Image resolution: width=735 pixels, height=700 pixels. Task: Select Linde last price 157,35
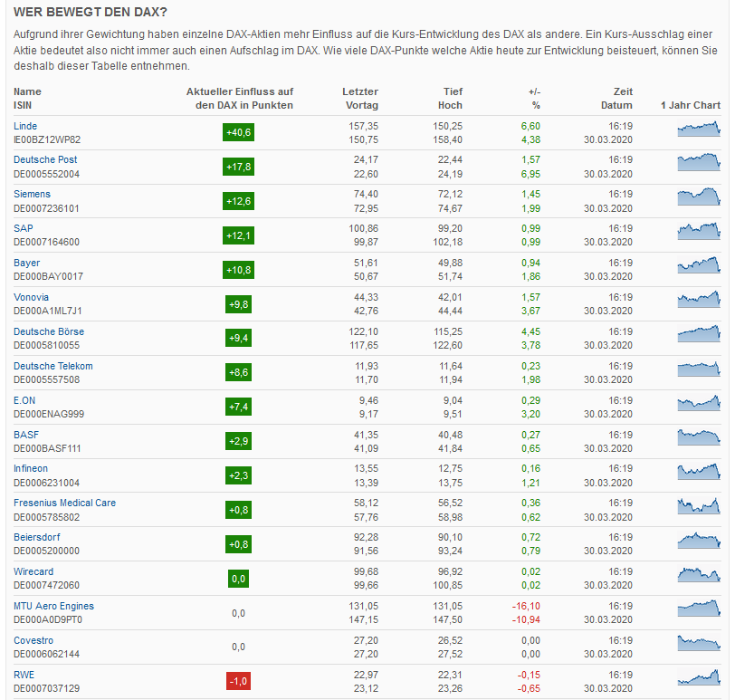point(363,126)
